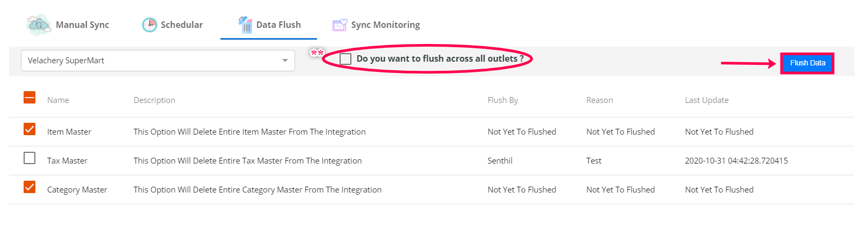This screenshot has width=868, height=229.
Task: Toggle the select-all header checkbox
Action: 30,98
